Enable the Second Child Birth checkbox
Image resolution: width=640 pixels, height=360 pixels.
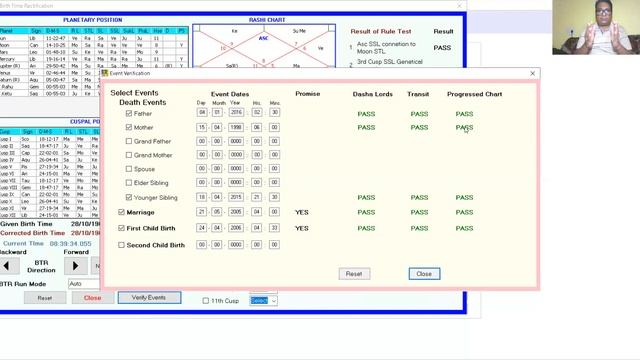(121, 245)
